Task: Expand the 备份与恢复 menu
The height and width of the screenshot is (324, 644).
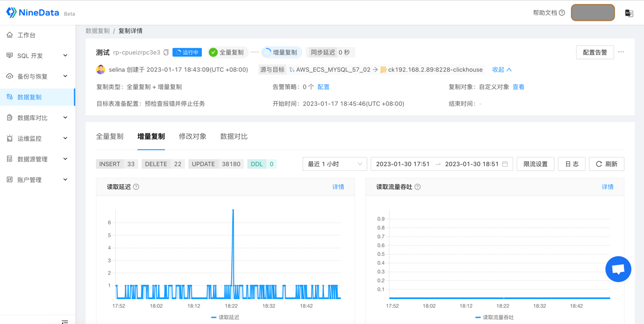Action: tap(65, 77)
